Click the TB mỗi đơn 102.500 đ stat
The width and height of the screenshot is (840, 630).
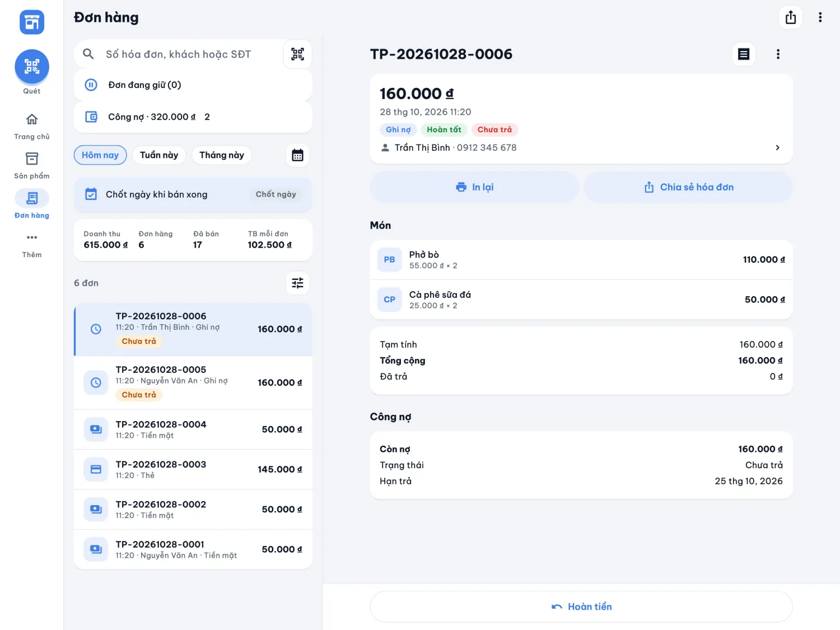pyautogui.click(x=270, y=240)
